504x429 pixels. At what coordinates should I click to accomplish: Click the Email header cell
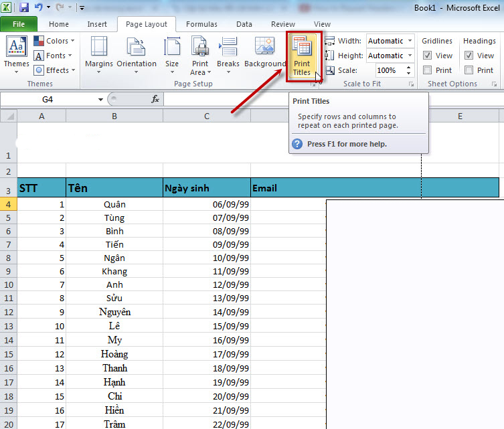pos(335,187)
